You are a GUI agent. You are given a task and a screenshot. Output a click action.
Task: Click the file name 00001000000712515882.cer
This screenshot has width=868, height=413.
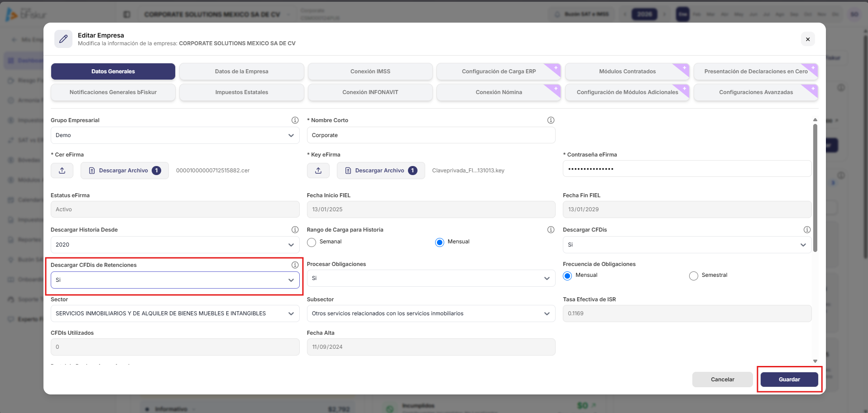point(213,171)
